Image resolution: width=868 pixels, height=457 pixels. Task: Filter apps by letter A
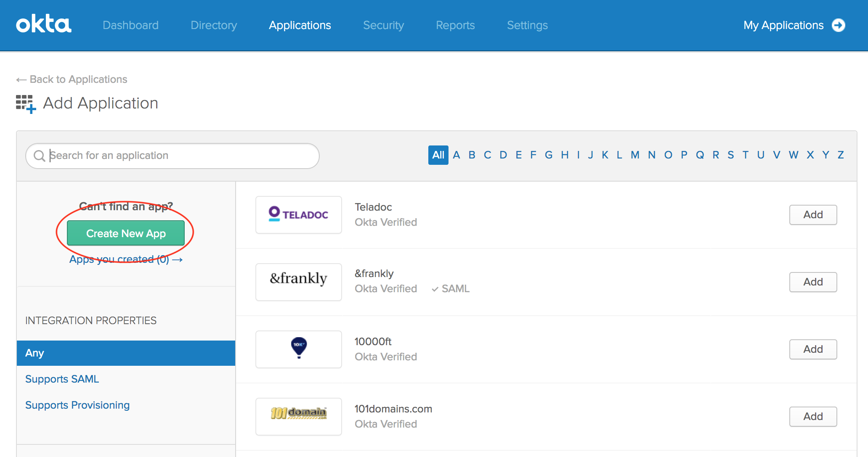coord(457,155)
